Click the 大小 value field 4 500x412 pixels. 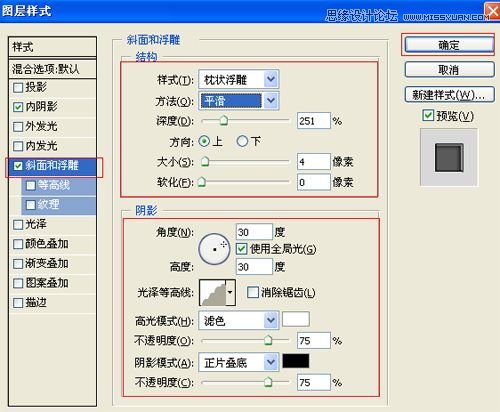(x=314, y=162)
